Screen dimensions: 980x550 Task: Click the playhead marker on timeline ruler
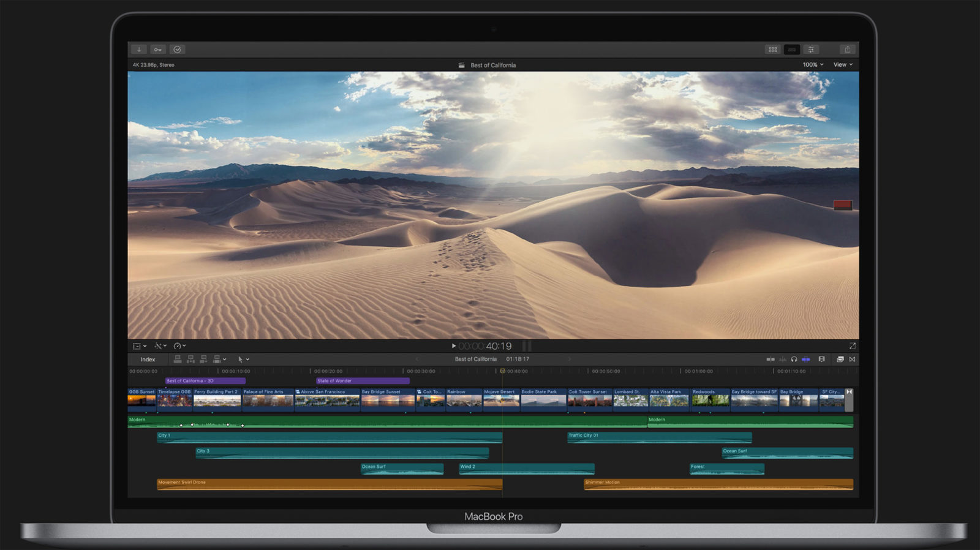(x=502, y=371)
